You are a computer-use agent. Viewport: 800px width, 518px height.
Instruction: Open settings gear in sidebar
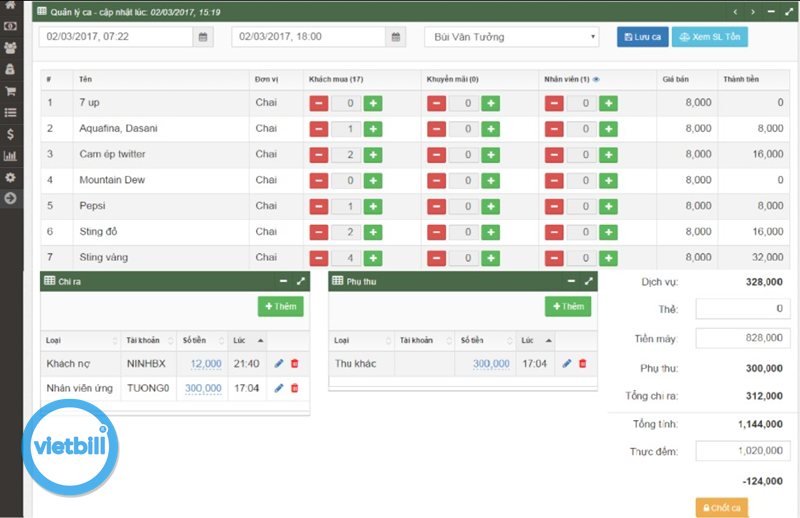coord(10,177)
